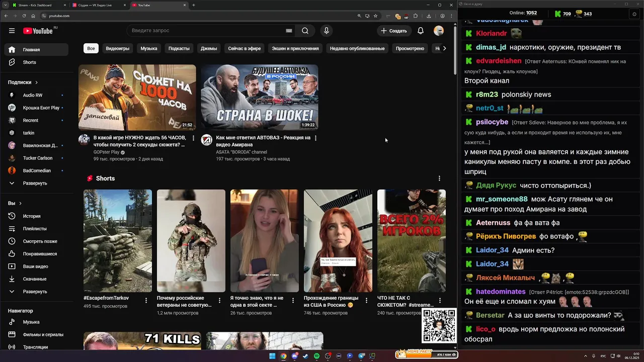Open the YouTube hamburger guide menu
The width and height of the screenshot is (644, 362).
pyautogui.click(x=12, y=31)
